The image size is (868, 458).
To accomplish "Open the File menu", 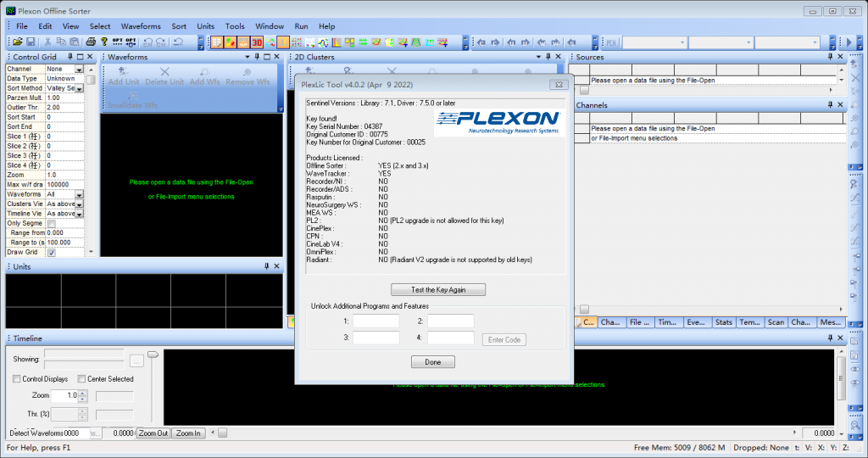I will [22, 26].
